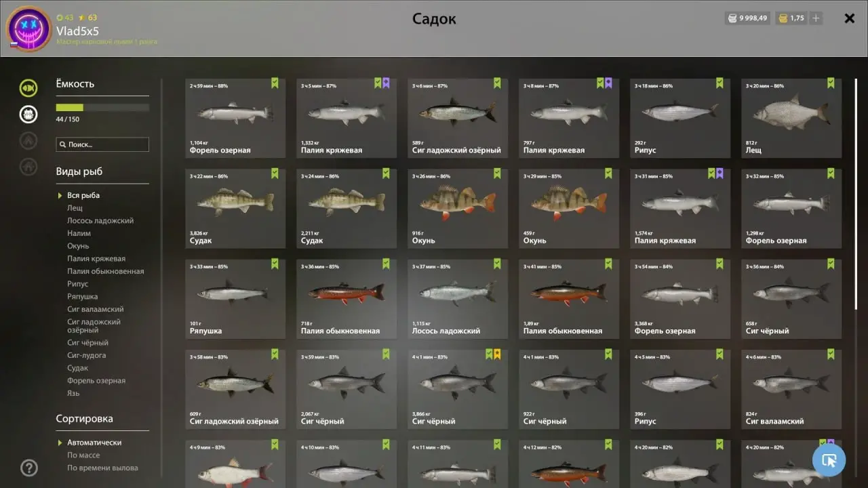Show Вся рыба in the species list

point(83,195)
